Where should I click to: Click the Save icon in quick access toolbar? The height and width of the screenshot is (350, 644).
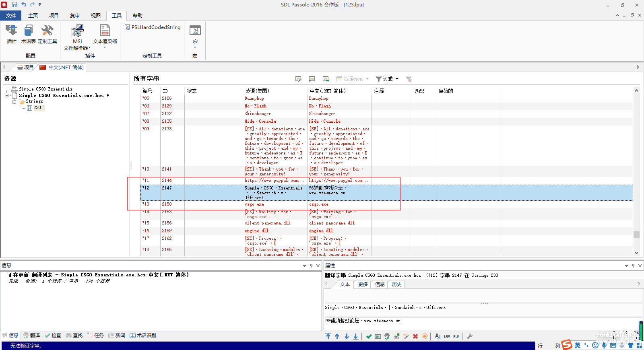[15, 4]
